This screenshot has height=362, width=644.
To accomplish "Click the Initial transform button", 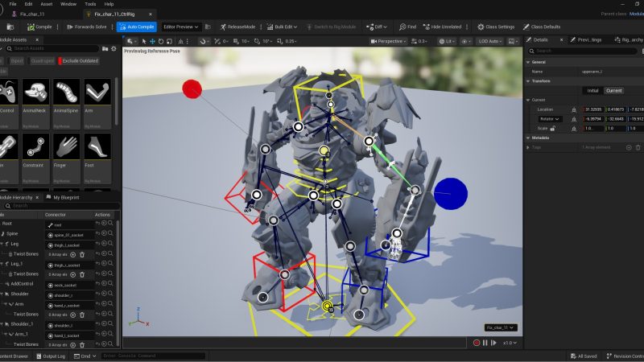I will (592, 90).
